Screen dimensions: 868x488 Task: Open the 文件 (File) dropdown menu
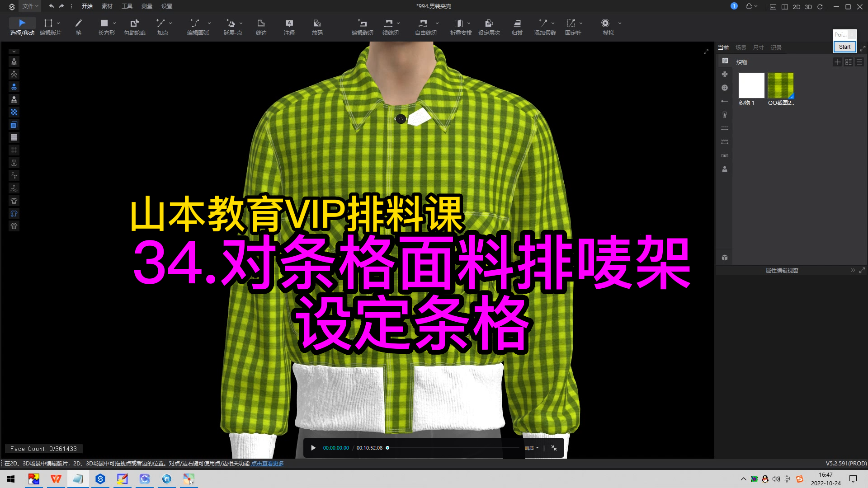[28, 6]
